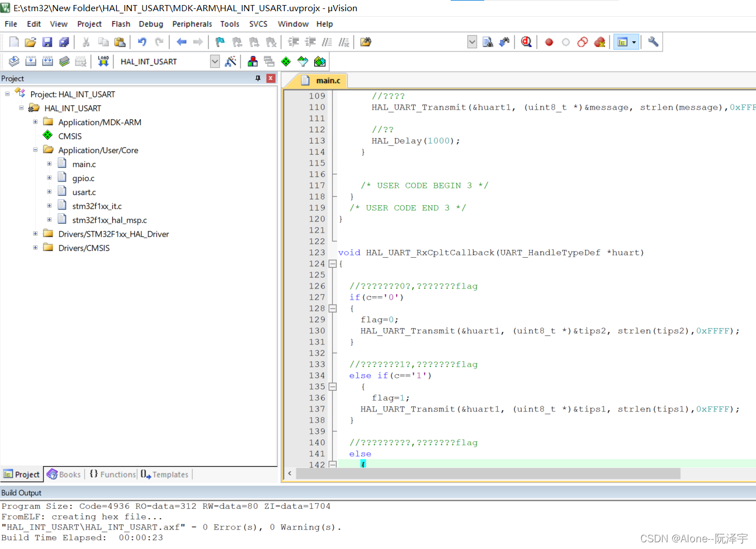
Task: Open Manage Project Items colored blocks icon
Action: [x=253, y=61]
